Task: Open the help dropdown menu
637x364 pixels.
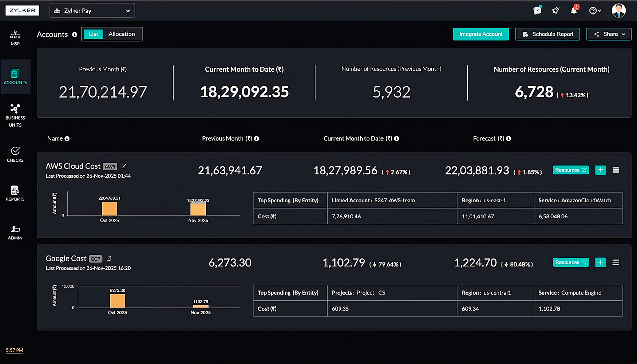Action: click(x=595, y=11)
